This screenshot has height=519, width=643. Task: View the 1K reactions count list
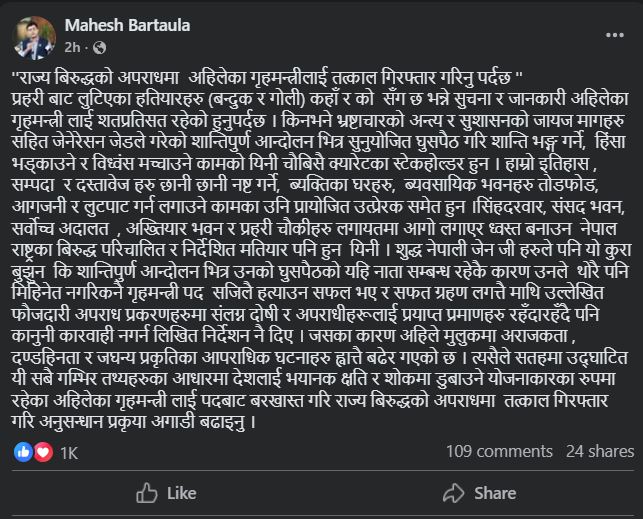[x=68, y=452]
